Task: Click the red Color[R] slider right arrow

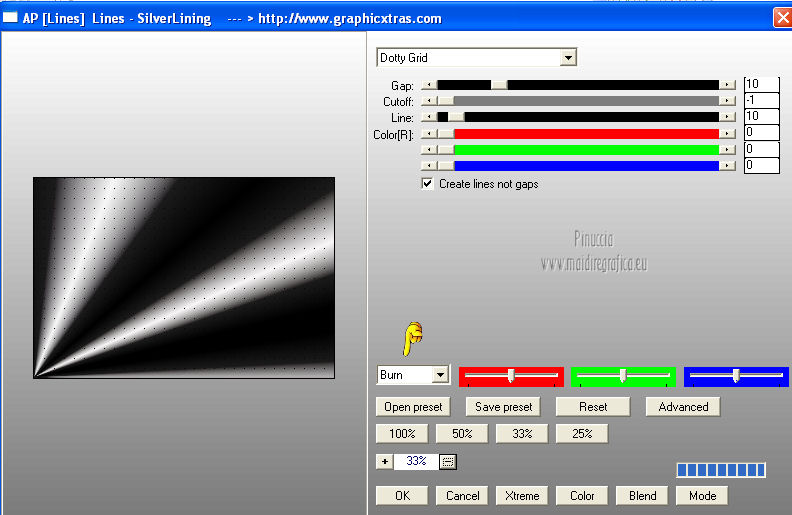Action: (727, 134)
